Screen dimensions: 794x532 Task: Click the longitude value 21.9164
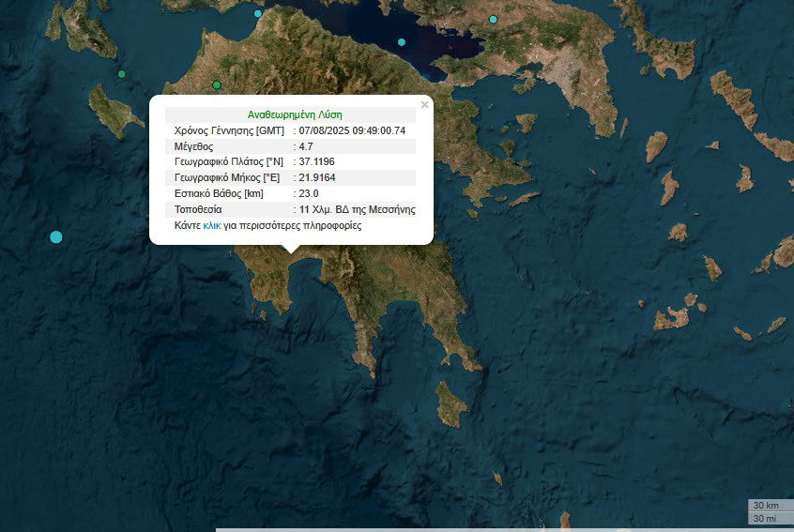[316, 177]
